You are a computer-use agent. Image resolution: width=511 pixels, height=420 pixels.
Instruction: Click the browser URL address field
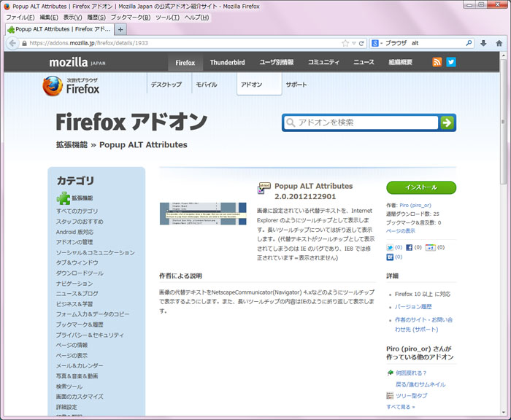pos(184,43)
